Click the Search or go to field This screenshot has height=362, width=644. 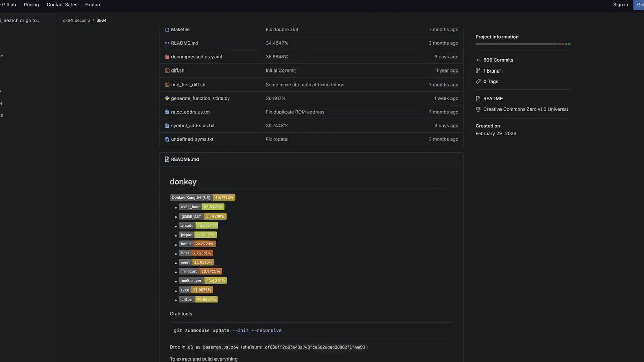[22, 21]
